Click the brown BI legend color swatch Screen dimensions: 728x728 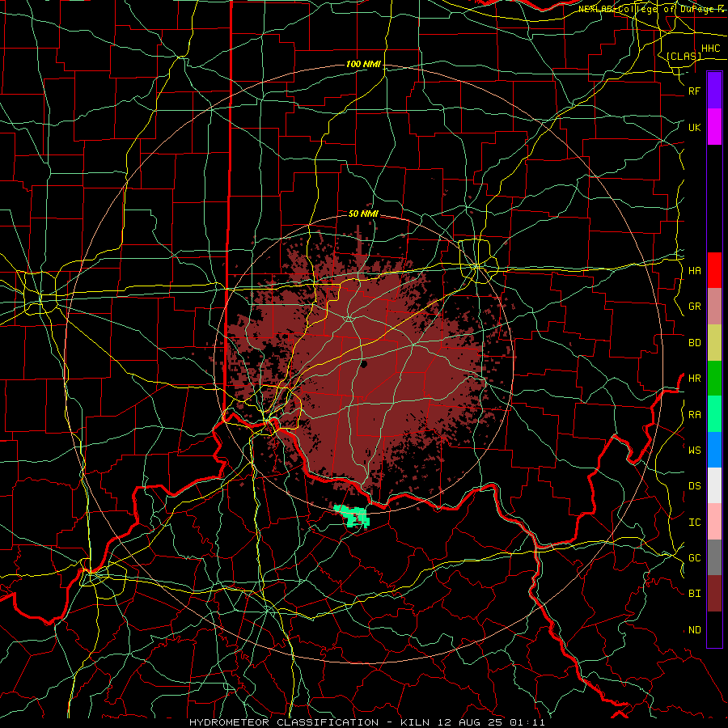point(714,593)
